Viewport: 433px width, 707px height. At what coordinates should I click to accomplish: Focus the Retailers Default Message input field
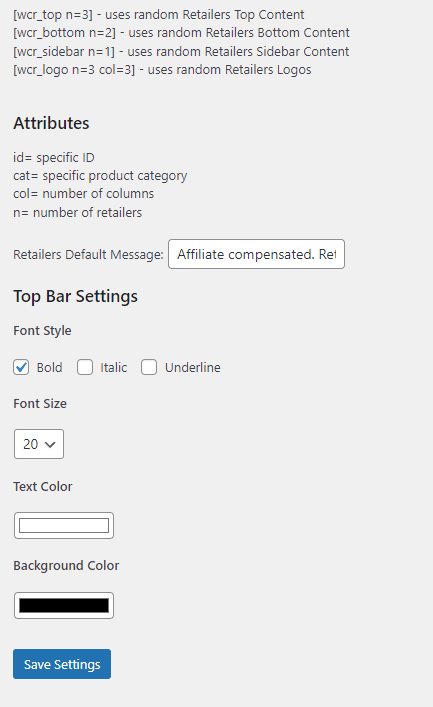(x=256, y=254)
